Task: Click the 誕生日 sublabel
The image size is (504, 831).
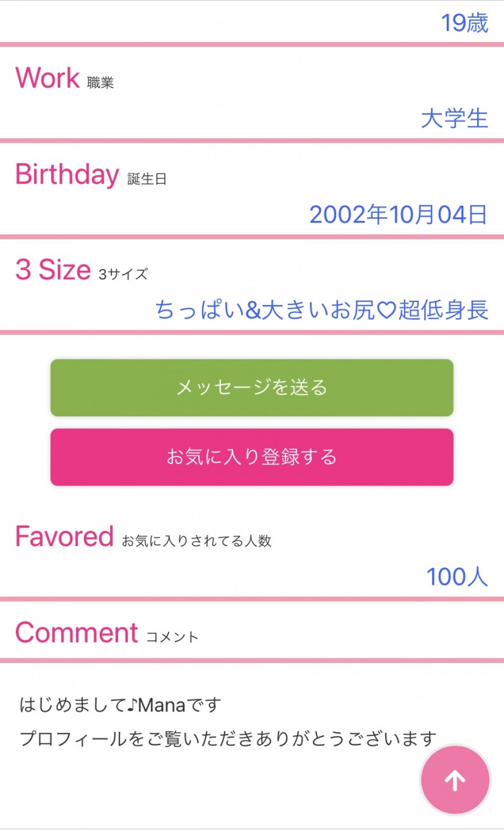Action: pos(146,180)
